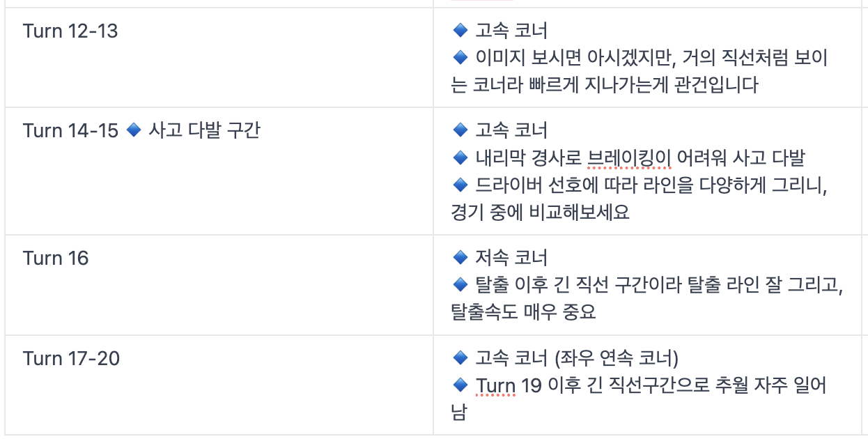Image resolution: width=868 pixels, height=439 pixels.
Task: Click the 'Turn 16' cell text
Action: [56, 259]
